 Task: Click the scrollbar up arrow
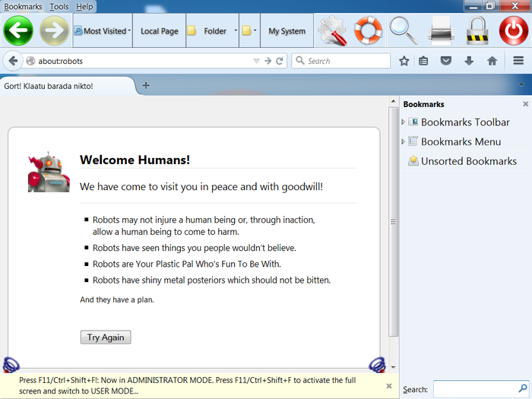[x=393, y=101]
